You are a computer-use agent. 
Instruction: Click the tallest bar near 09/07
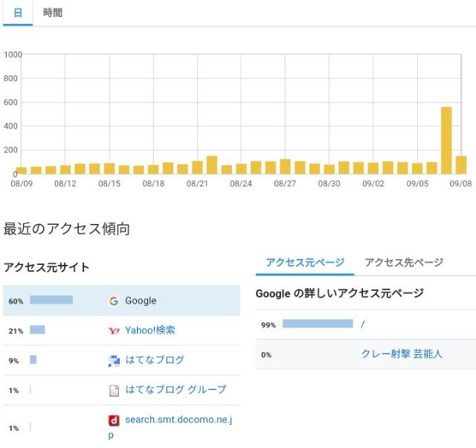pos(446,141)
